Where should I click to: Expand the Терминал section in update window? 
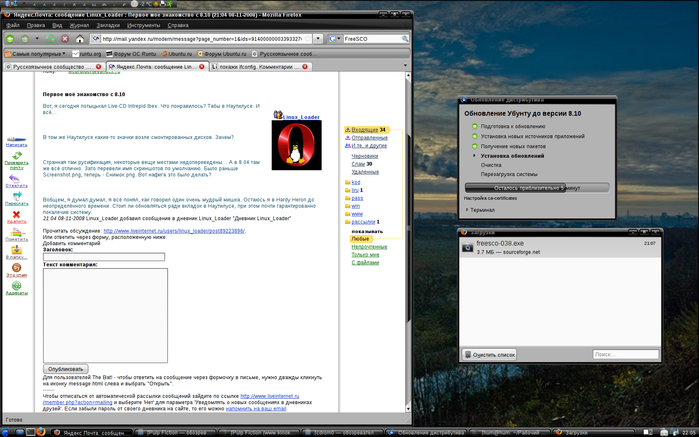click(480, 210)
